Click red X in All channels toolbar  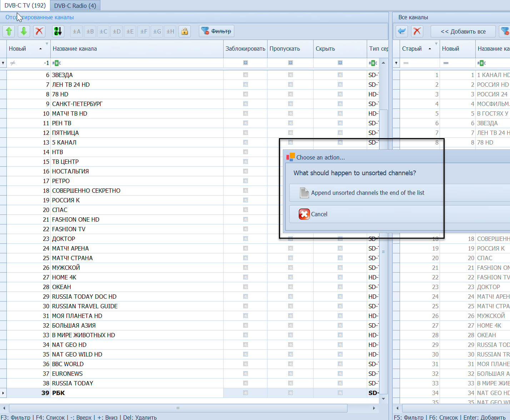(x=417, y=31)
